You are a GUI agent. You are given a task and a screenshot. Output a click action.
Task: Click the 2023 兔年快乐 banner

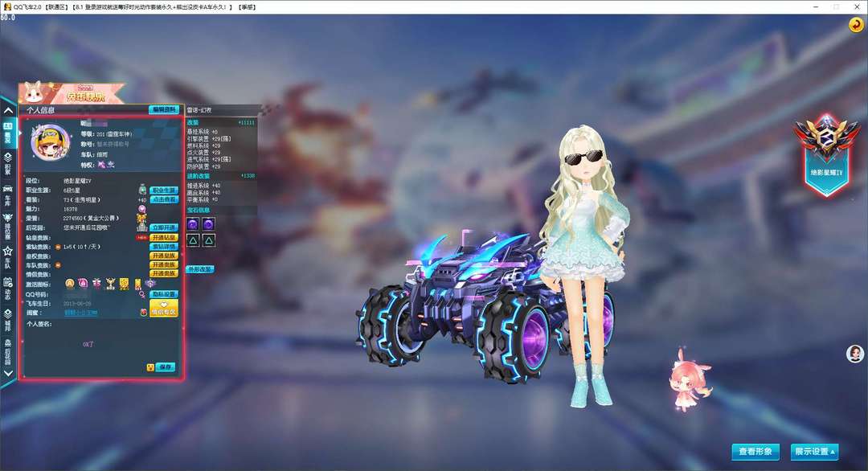(x=71, y=93)
